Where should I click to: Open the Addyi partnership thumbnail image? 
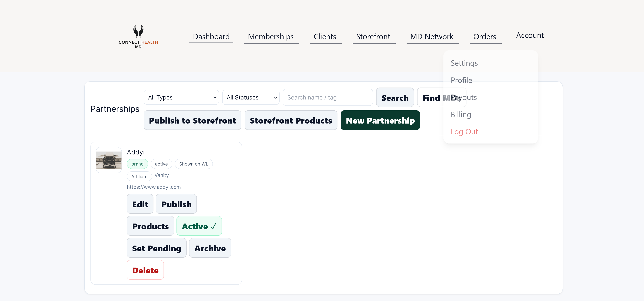109,160
